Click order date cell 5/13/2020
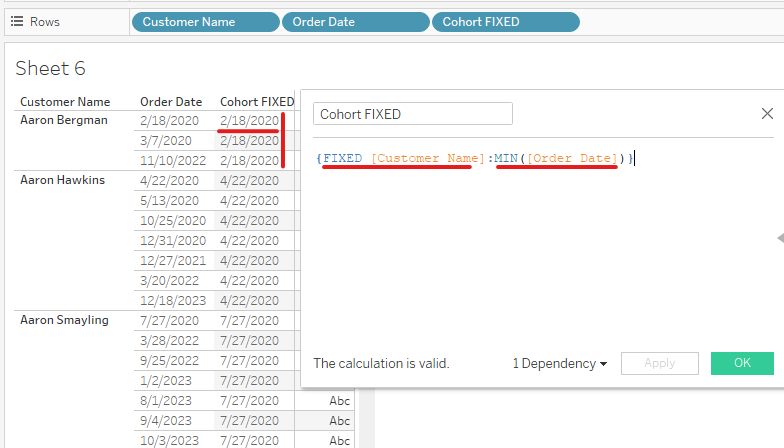Image resolution: width=784 pixels, height=448 pixels. (169, 200)
